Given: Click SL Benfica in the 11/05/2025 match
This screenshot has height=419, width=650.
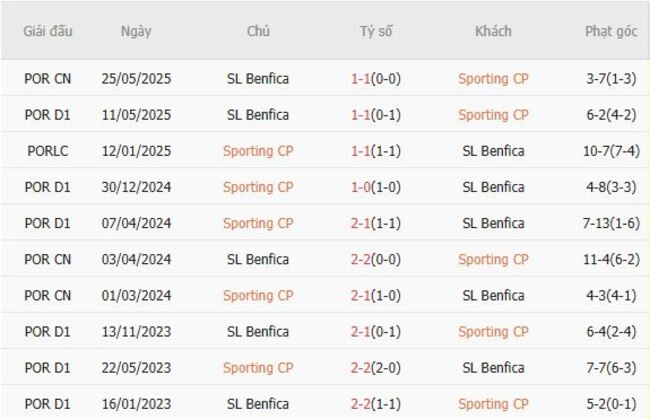Looking at the screenshot, I should tap(258, 115).
